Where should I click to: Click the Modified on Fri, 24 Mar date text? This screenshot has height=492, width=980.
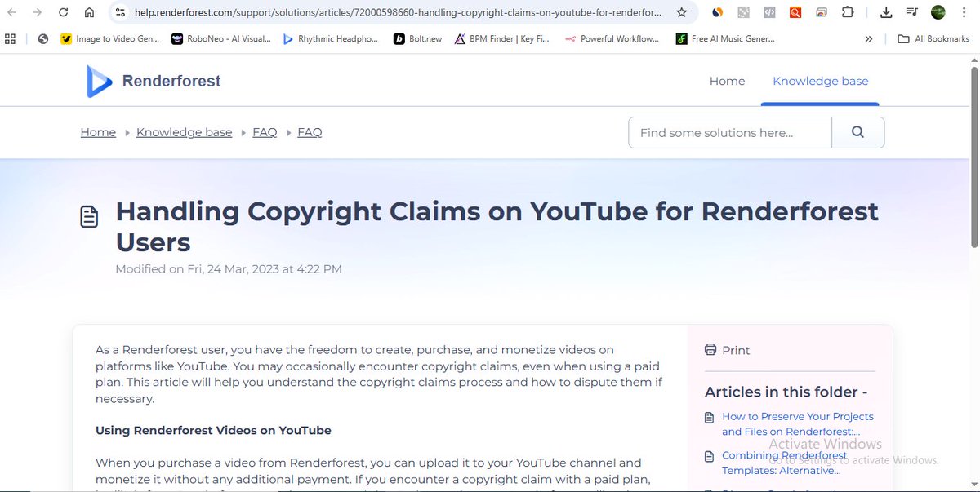click(229, 268)
